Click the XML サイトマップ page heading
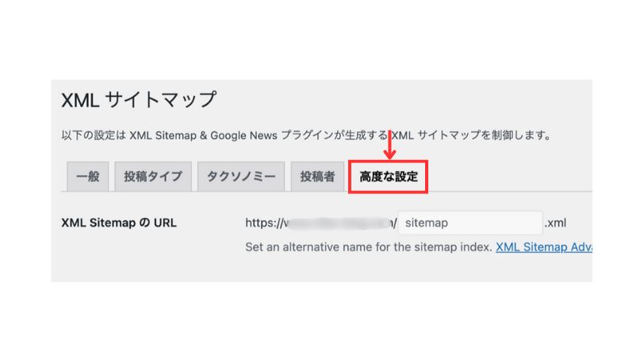Screen dimensions: 644x362 coord(138,100)
